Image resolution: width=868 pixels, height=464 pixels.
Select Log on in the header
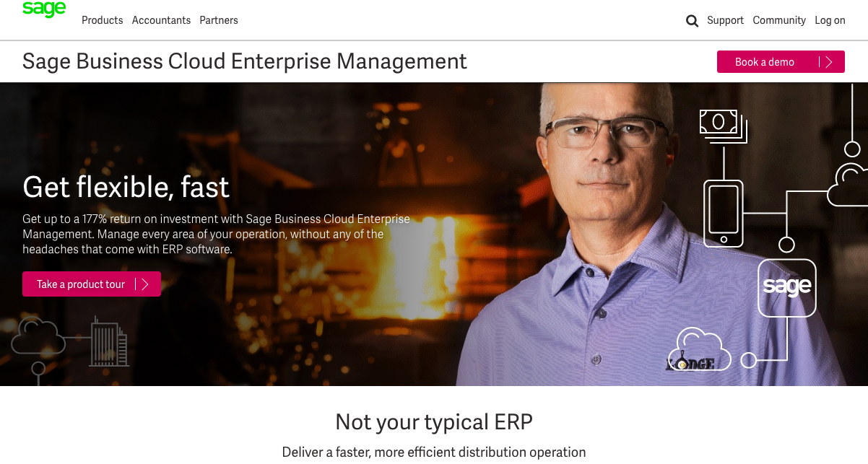tap(830, 20)
